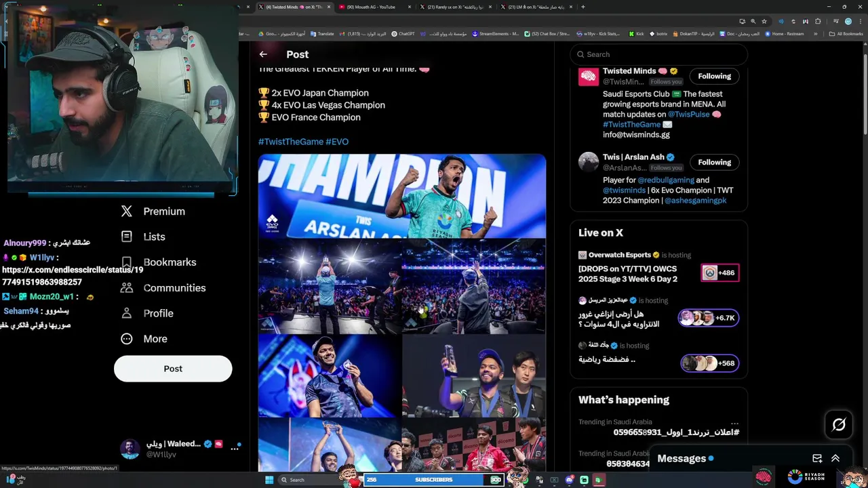Open the +568 listeners badge
The height and width of the screenshot is (488, 868).
coord(709,363)
